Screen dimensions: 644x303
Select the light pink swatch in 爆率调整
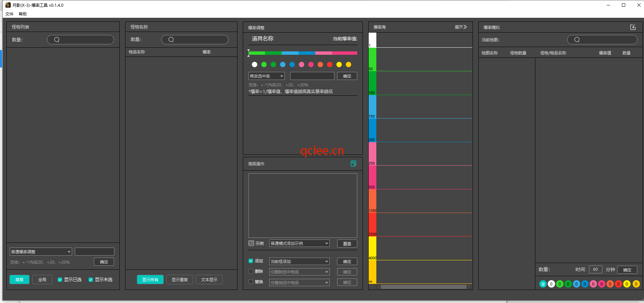302,64
